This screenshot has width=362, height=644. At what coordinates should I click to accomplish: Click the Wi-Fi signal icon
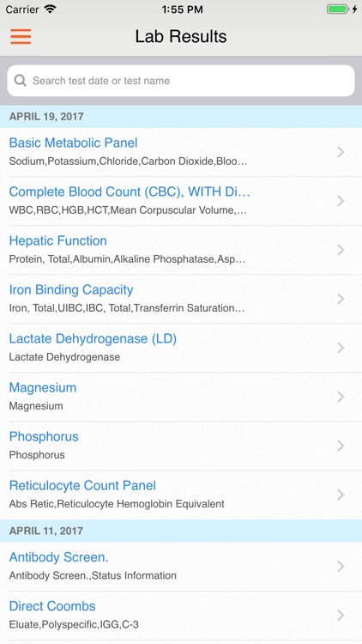click(x=50, y=9)
